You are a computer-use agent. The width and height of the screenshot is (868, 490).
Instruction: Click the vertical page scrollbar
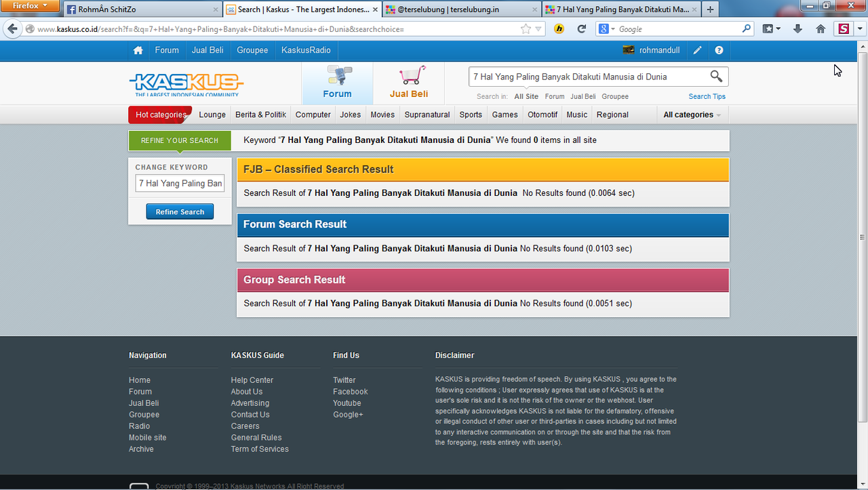click(863, 237)
